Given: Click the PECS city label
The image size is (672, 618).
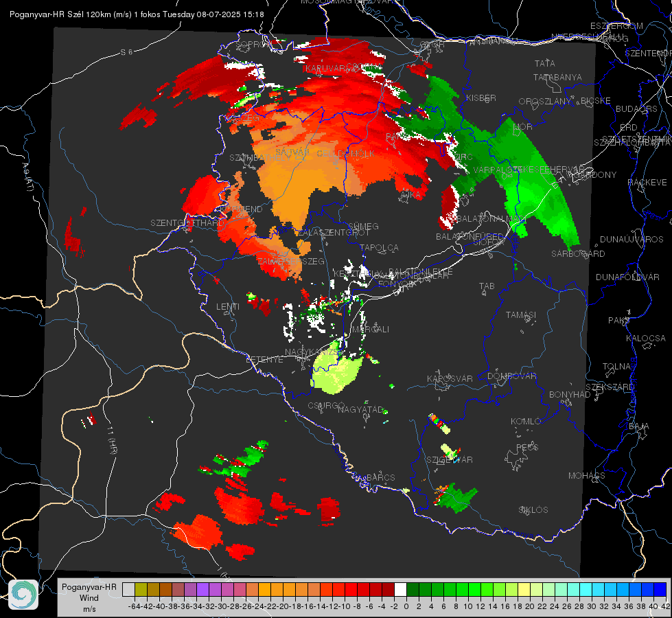Looking at the screenshot, I should click(x=527, y=447).
